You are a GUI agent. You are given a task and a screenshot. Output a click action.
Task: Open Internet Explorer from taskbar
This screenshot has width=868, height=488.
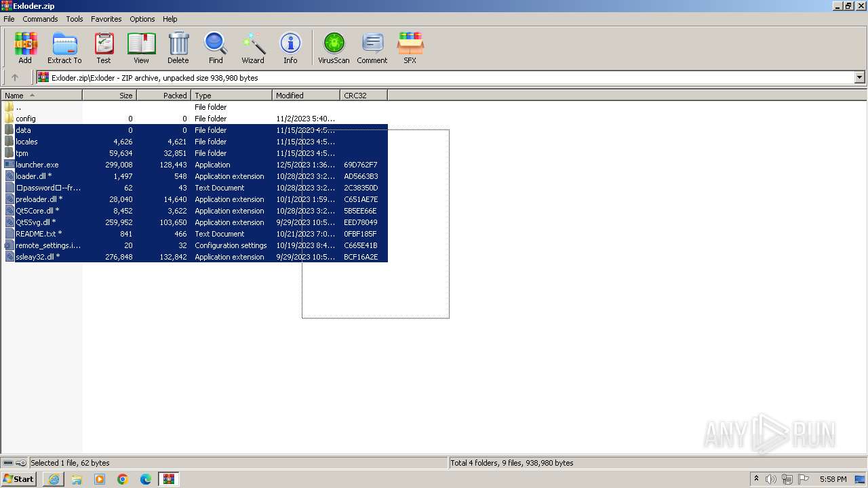click(54, 479)
